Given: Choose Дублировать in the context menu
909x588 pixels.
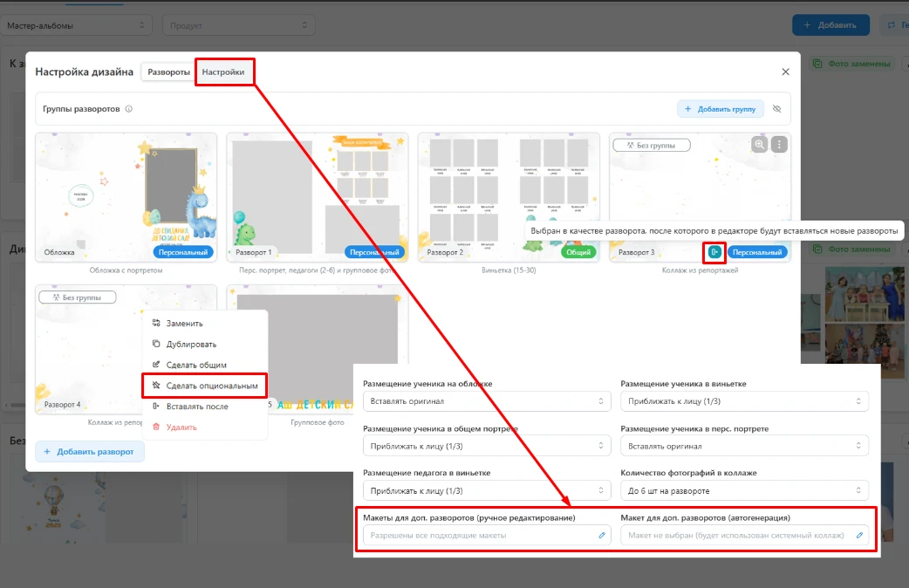Looking at the screenshot, I should tap(205, 344).
